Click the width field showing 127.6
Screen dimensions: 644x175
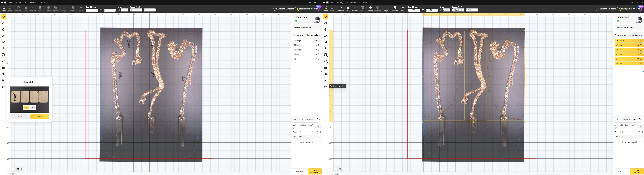point(413,10)
